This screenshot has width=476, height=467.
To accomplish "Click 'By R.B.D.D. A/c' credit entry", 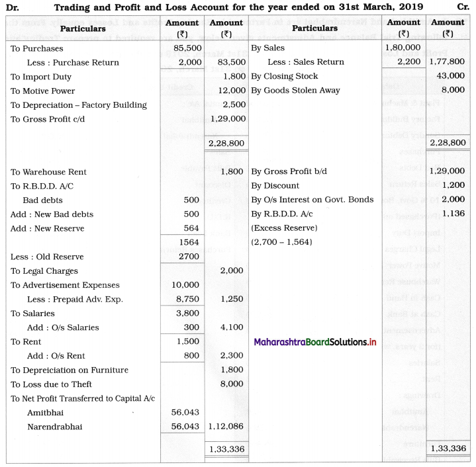I will (x=282, y=214).
